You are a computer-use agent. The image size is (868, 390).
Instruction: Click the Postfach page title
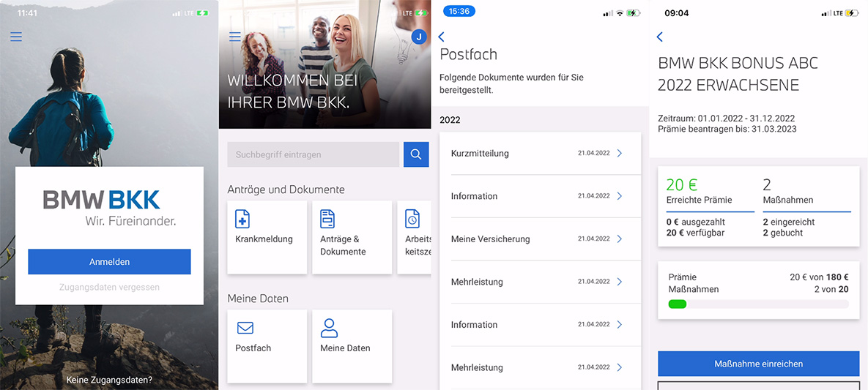(x=468, y=54)
